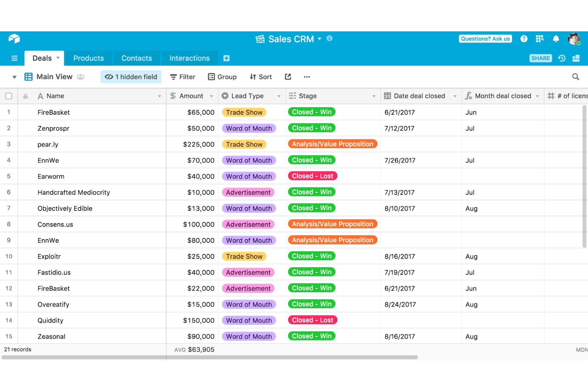
Task: Click the share view export icon
Action: [288, 77]
